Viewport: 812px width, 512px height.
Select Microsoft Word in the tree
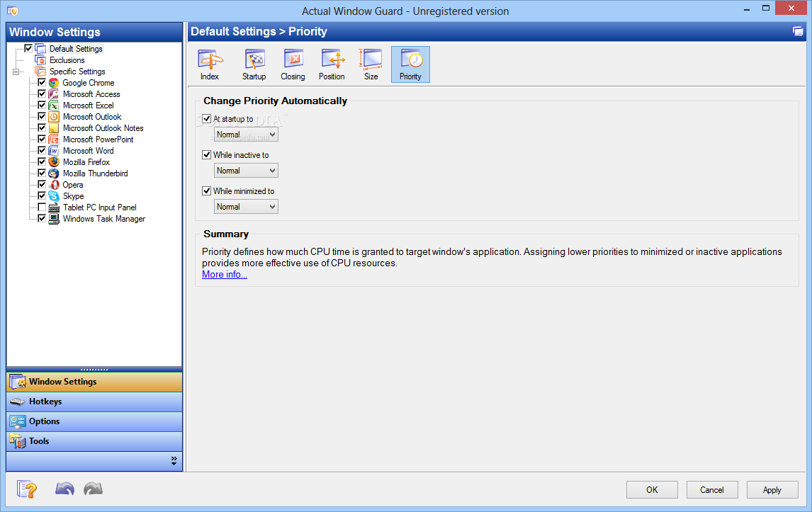click(89, 151)
